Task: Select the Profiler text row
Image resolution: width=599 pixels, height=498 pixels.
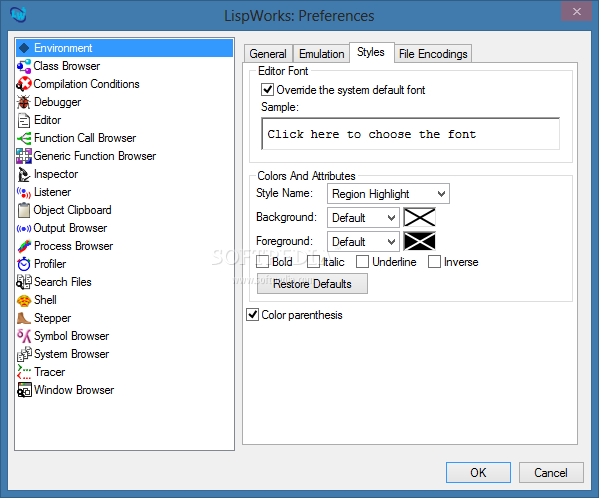Action: (125, 264)
